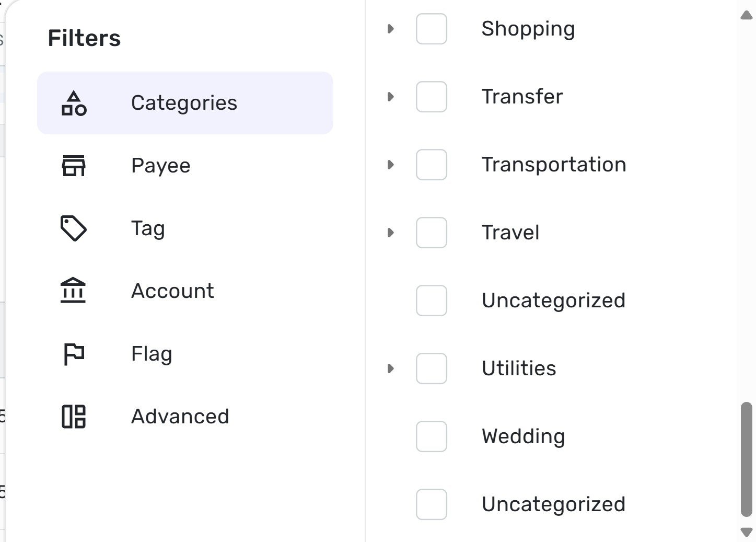Select the Account filter label
This screenshot has width=756, height=542.
coord(172,291)
